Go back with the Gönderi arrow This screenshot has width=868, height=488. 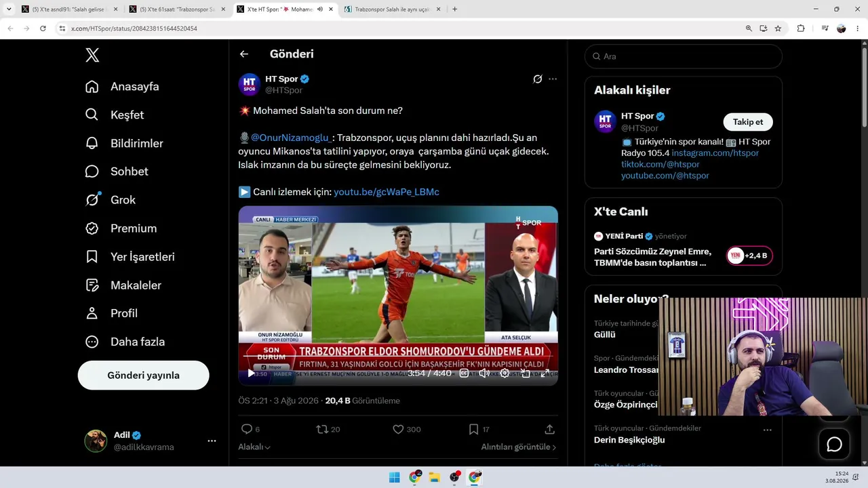point(244,54)
